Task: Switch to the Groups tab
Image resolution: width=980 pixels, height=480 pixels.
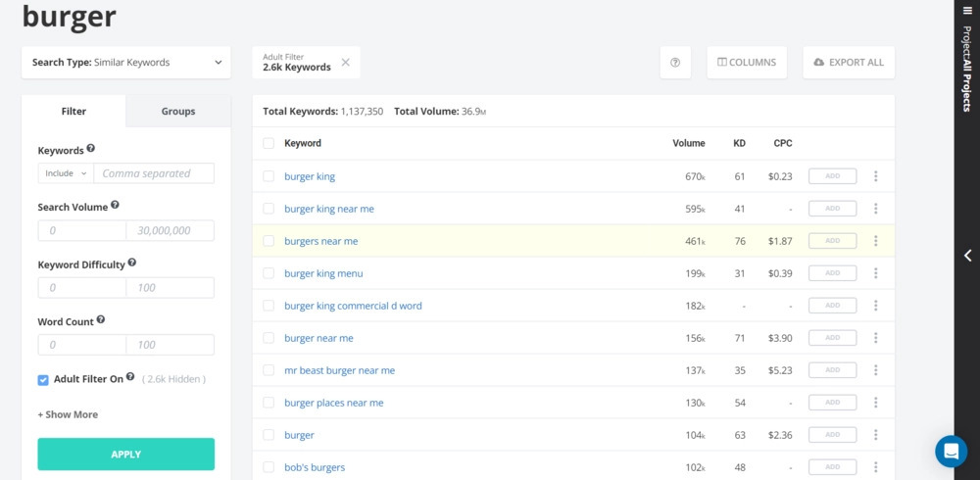Action: coord(178,112)
